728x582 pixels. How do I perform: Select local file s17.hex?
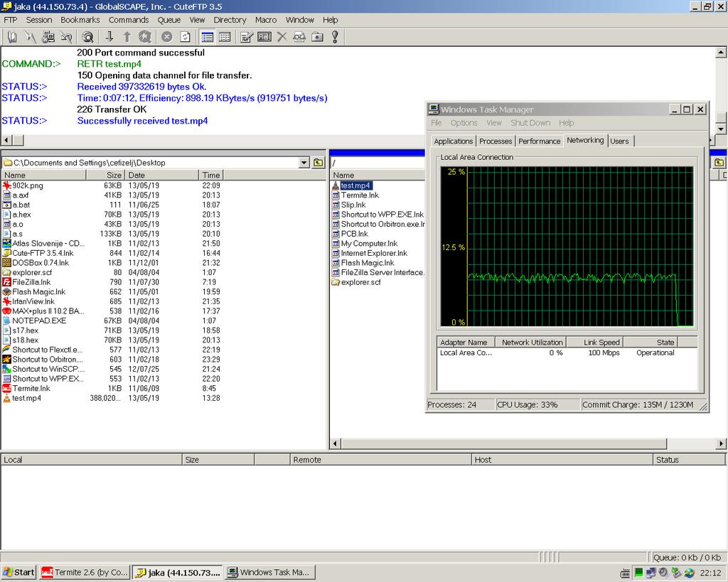click(x=25, y=330)
